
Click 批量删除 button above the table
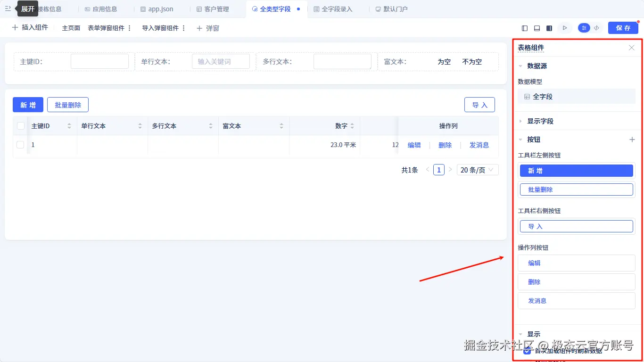(x=68, y=105)
